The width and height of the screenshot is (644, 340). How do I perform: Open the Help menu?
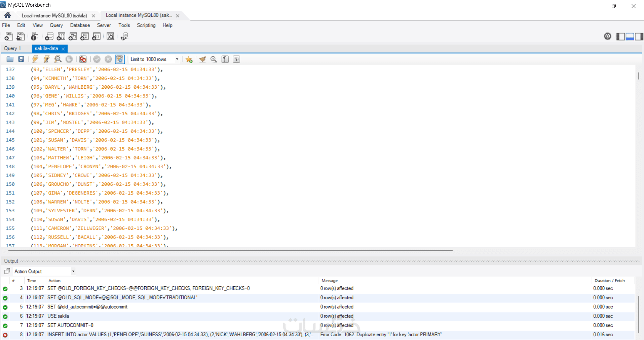click(167, 25)
